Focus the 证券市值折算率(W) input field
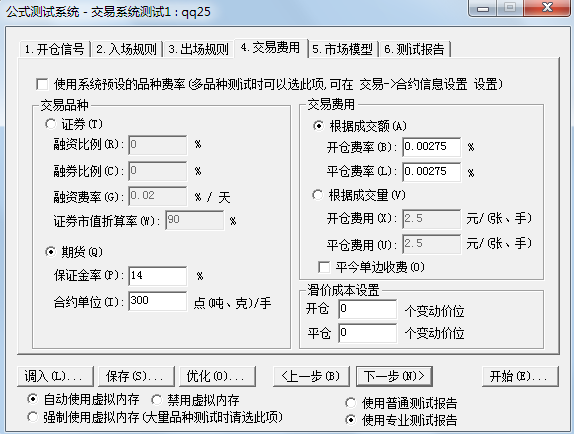The image size is (574, 434). pyautogui.click(x=194, y=220)
